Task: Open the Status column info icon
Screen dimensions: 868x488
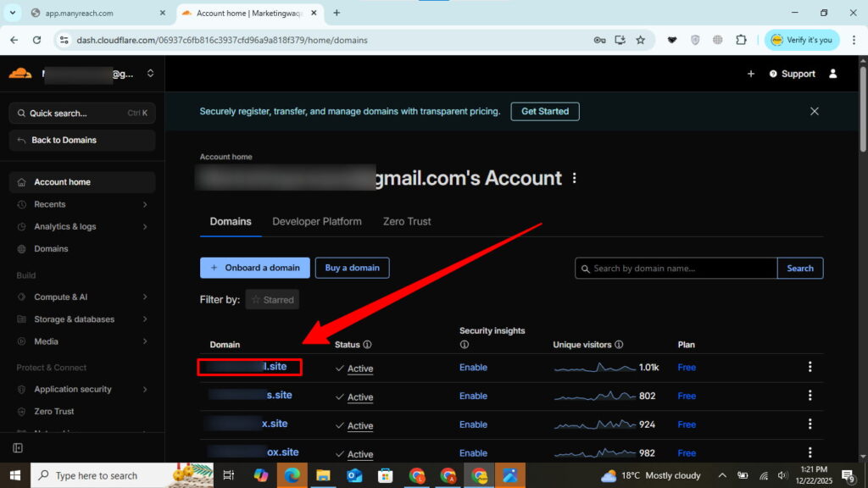Action: [x=367, y=345]
